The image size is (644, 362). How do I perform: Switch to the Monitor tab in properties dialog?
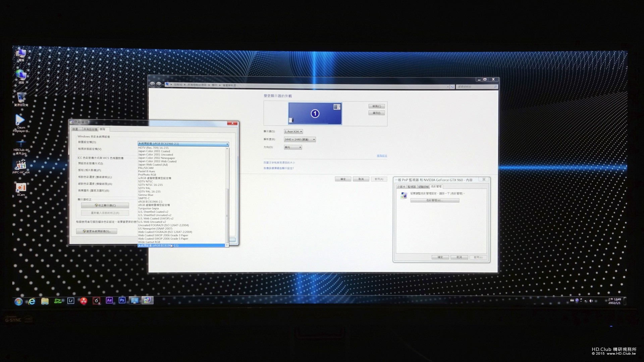(412, 187)
